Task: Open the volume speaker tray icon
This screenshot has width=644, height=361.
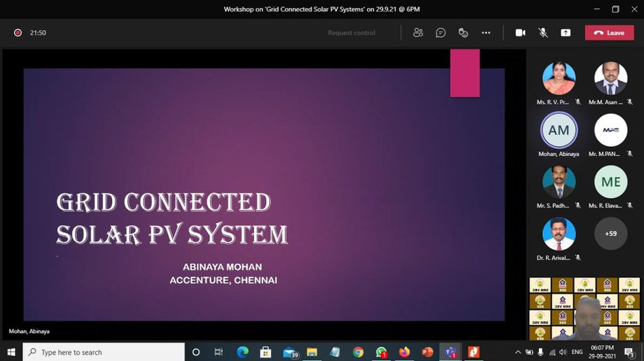Action: pyautogui.click(x=563, y=352)
